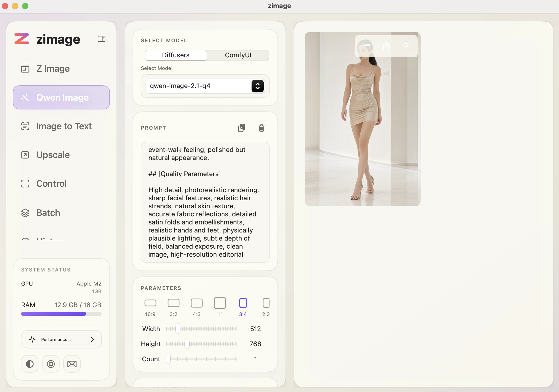Viewport: 559px width, 392px height.
Task: Click the Count slider handle
Action: pos(168,359)
